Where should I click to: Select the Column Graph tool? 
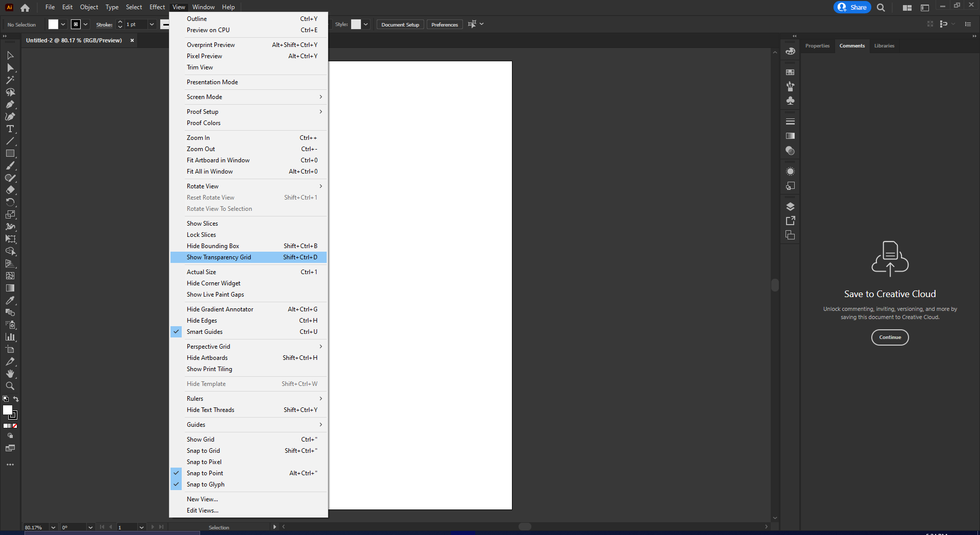(x=10, y=337)
